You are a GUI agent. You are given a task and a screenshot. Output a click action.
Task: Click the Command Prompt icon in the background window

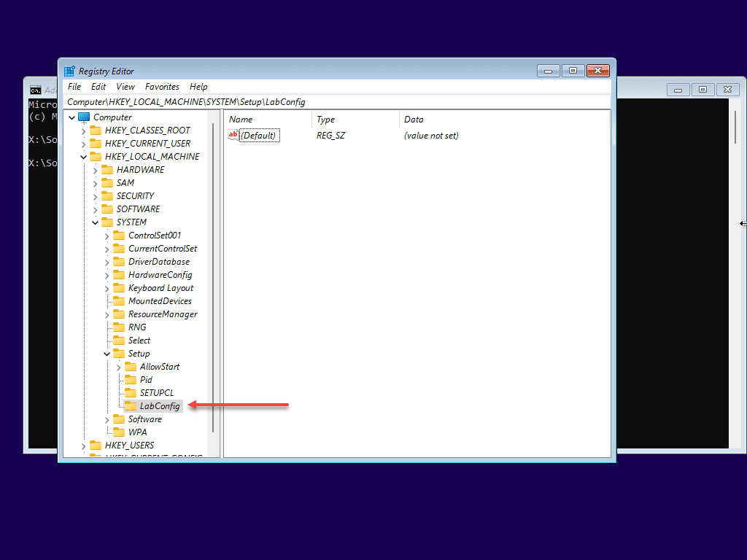(x=35, y=88)
